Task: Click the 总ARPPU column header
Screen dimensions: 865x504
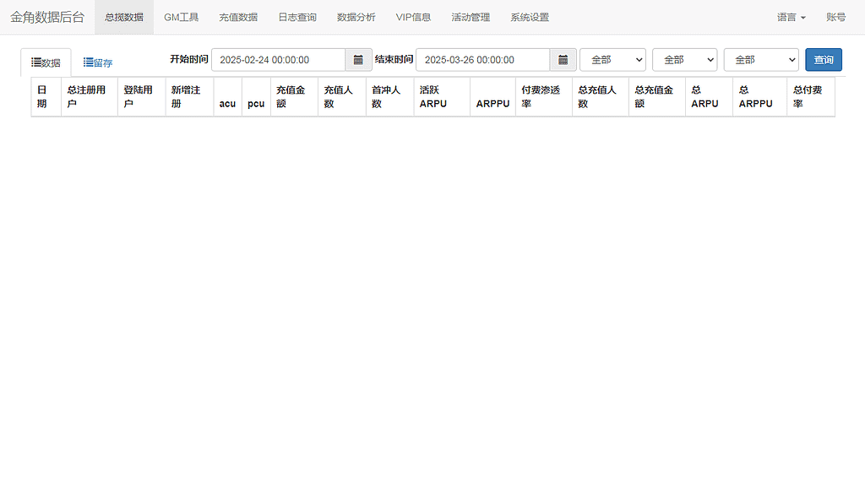Action: click(759, 96)
